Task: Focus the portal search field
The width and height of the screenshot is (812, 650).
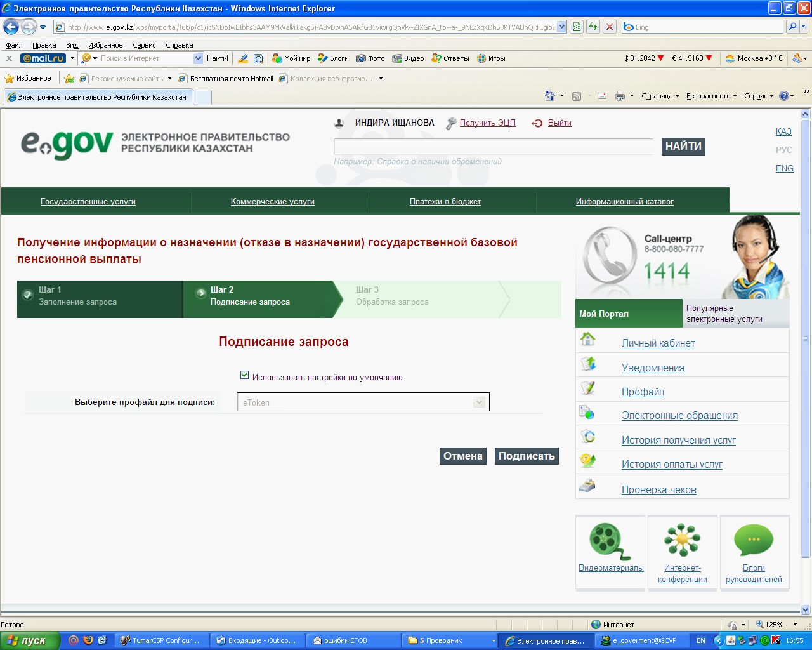Action: pos(493,147)
